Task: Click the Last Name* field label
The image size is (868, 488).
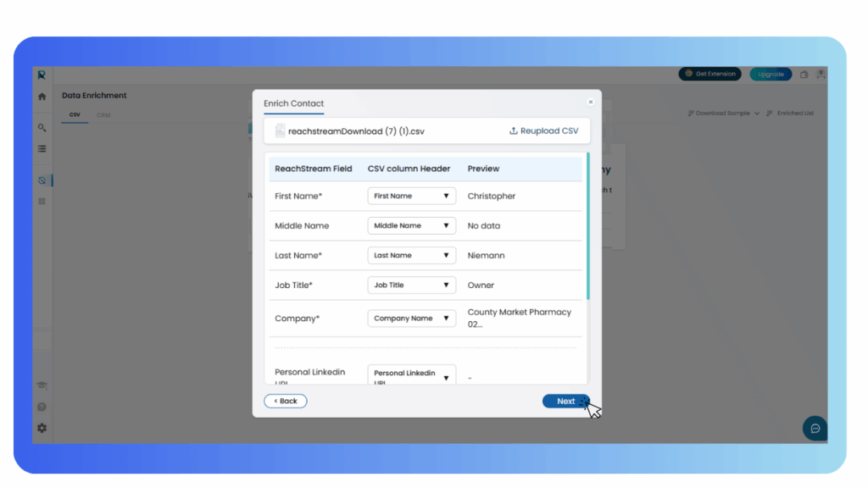Action: (298, 256)
